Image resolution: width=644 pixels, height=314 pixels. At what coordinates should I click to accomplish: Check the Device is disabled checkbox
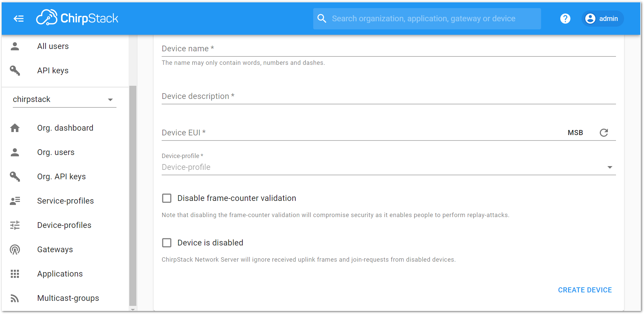click(x=167, y=243)
